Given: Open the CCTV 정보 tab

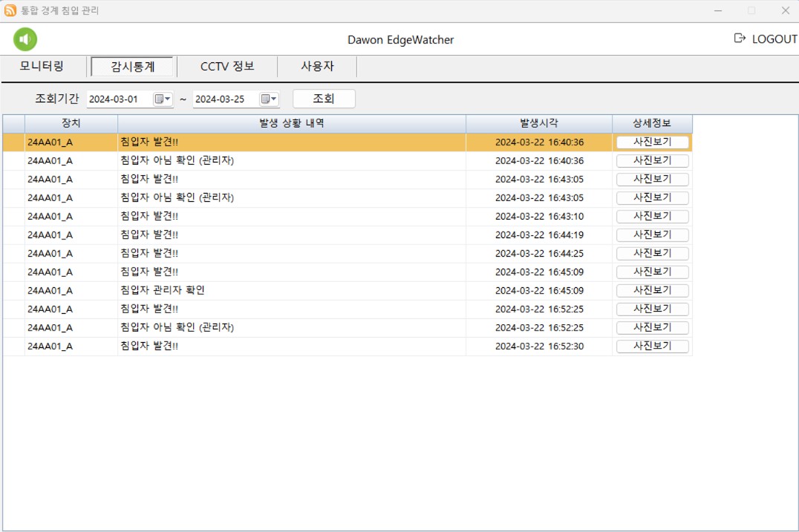Looking at the screenshot, I should click(x=227, y=67).
